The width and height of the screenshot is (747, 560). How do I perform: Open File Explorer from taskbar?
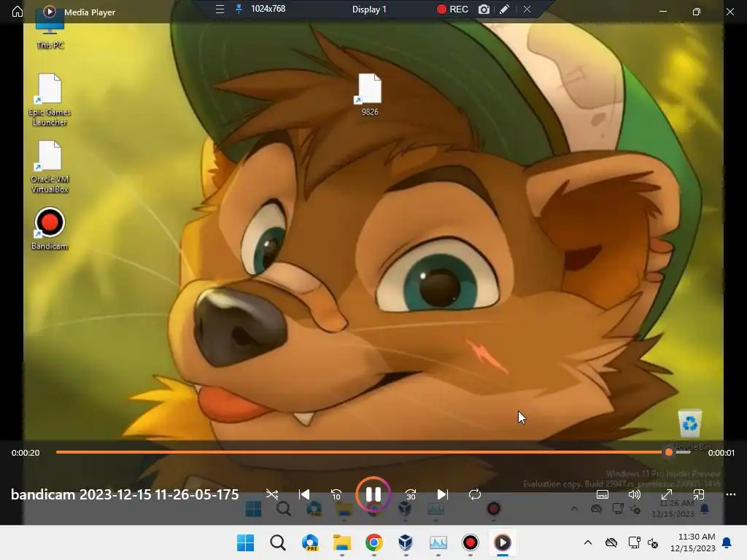341,542
